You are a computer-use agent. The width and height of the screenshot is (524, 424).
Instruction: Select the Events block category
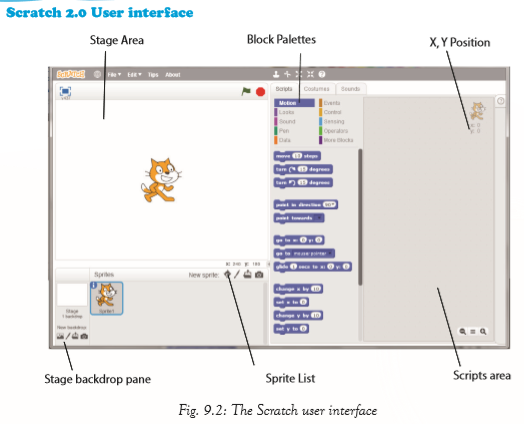(332, 103)
